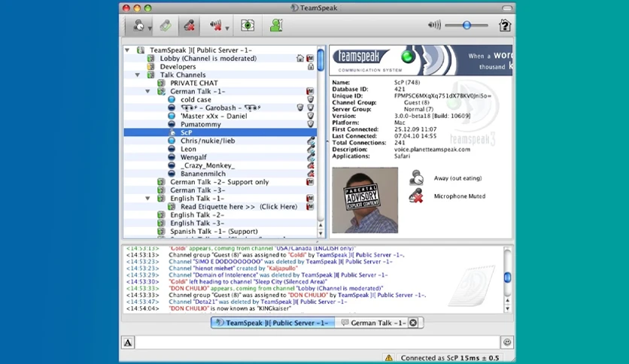The height and width of the screenshot is (364, 629).
Task: Click the warning triangle in status bar
Action: tap(389, 358)
